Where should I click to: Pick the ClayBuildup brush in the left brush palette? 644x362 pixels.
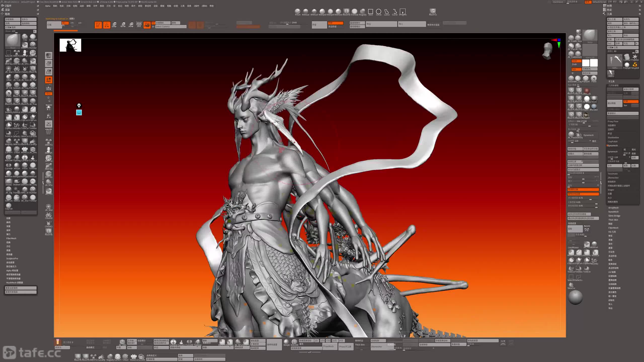[33, 37]
